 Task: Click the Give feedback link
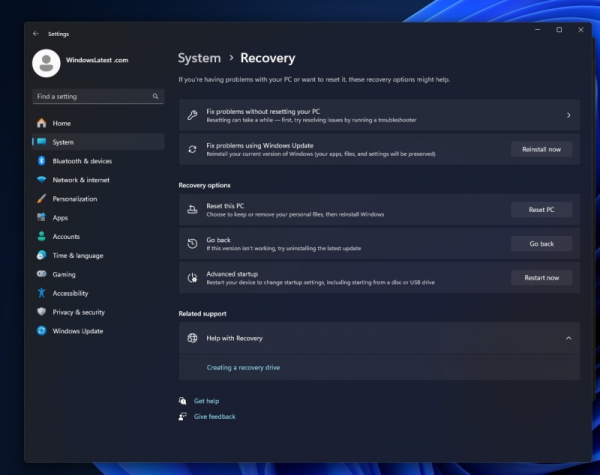215,416
